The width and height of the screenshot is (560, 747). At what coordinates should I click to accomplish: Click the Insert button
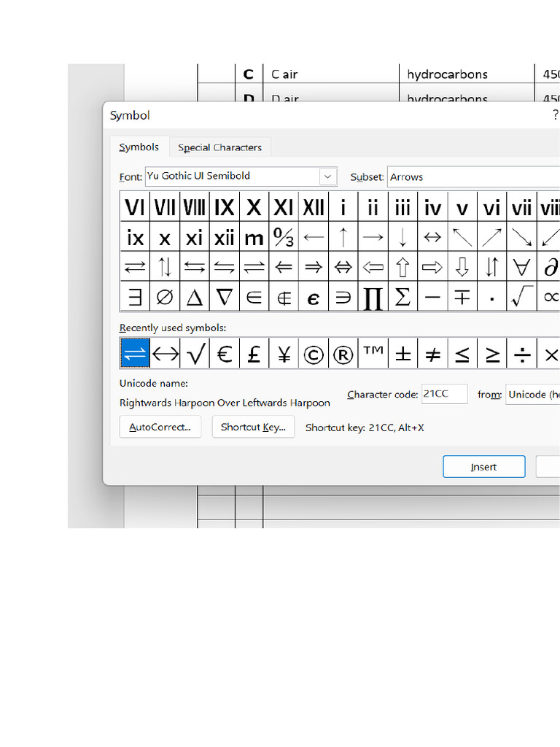point(483,467)
